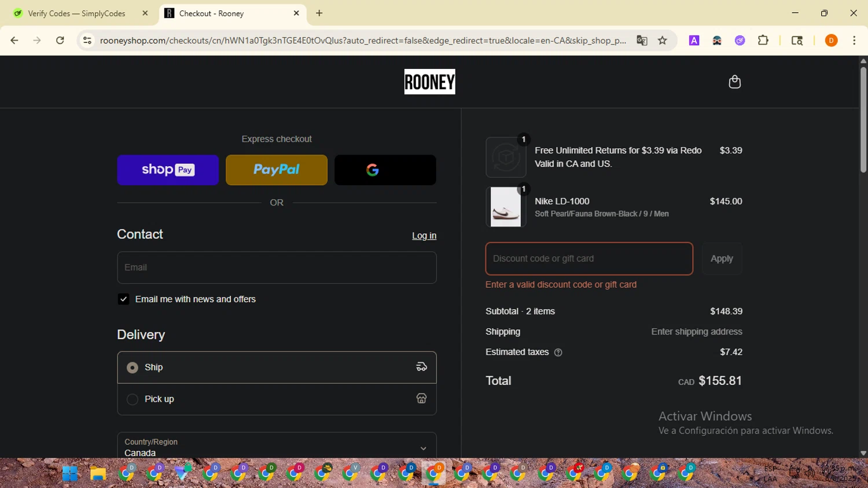
Task: Choose PayPal express checkout
Action: point(277,170)
